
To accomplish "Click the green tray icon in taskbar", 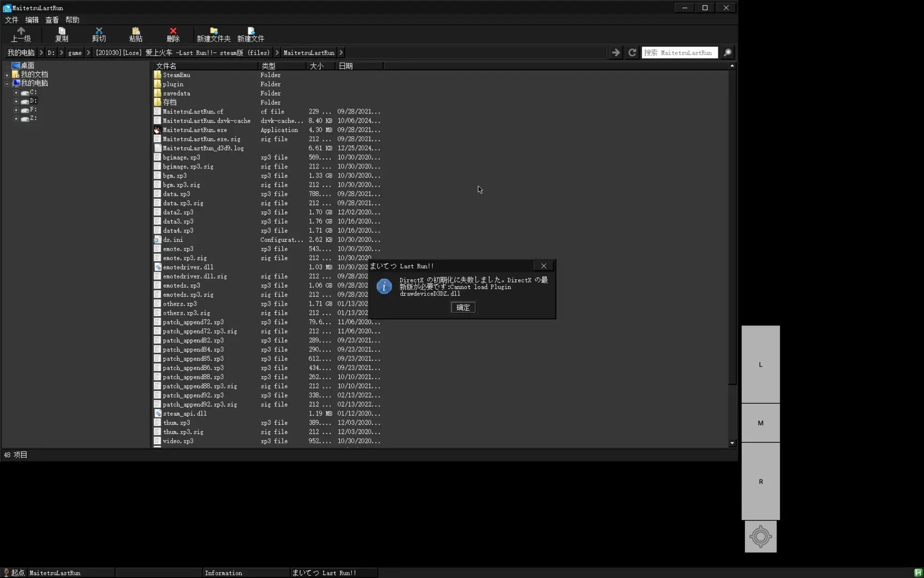I will pos(918,573).
